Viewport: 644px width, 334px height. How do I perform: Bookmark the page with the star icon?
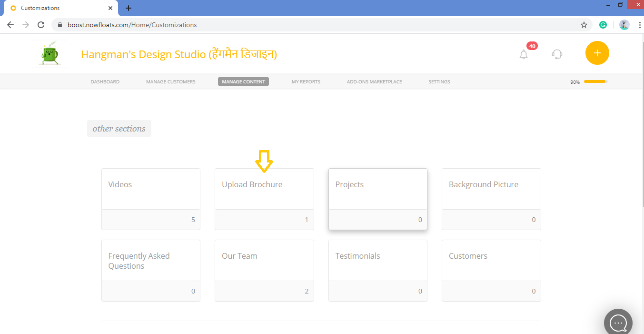click(x=584, y=24)
